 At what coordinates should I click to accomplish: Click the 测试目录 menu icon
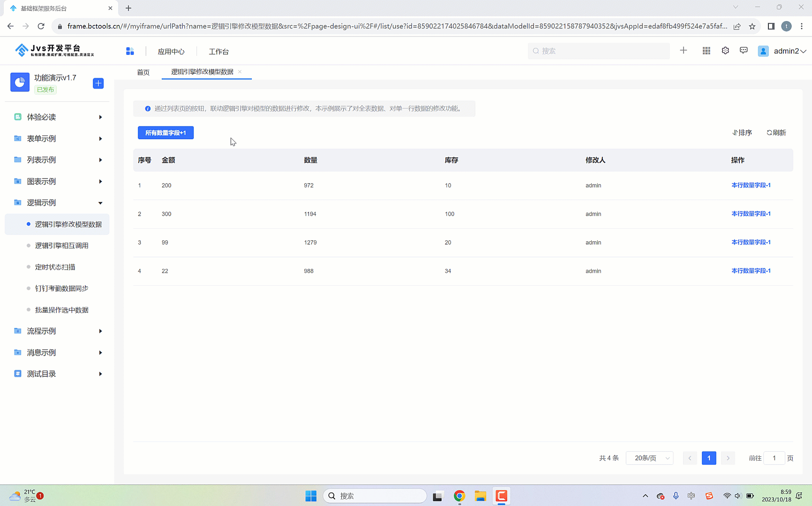pyautogui.click(x=18, y=373)
